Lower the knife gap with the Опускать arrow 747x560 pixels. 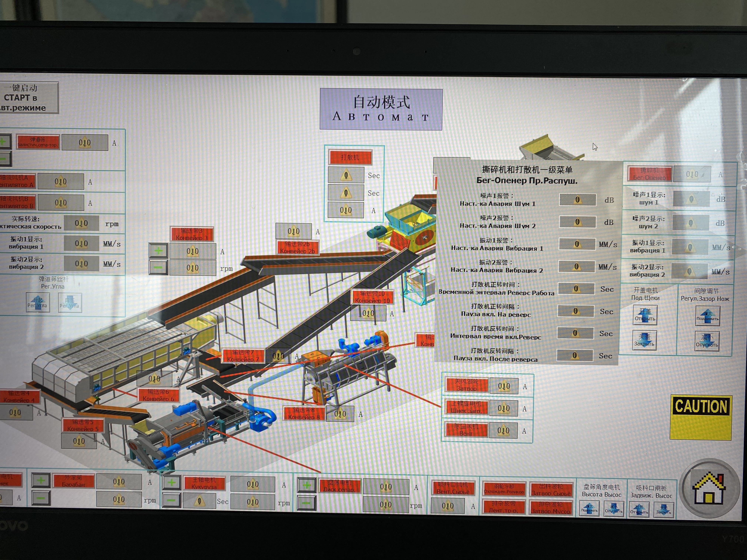(x=707, y=341)
